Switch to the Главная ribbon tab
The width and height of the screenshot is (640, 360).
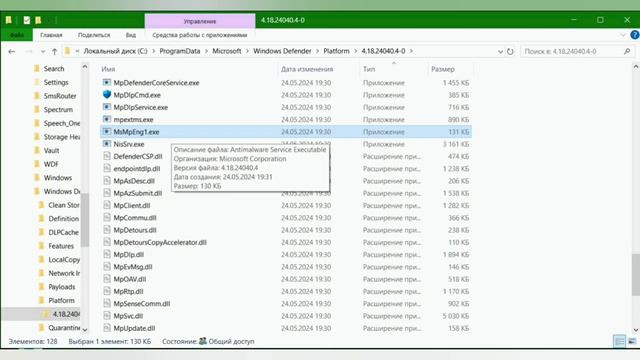(x=51, y=35)
